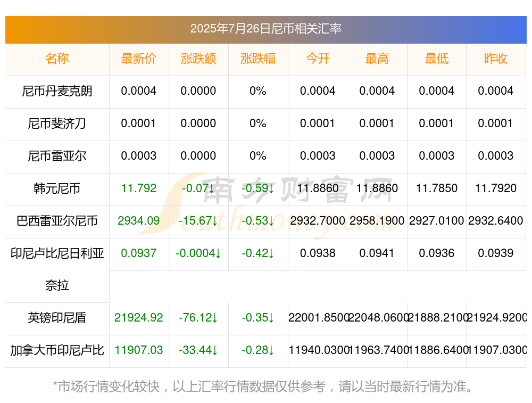Screen dimensions: 532x403
Task: Select the 今开 column header
Action: click(x=318, y=59)
